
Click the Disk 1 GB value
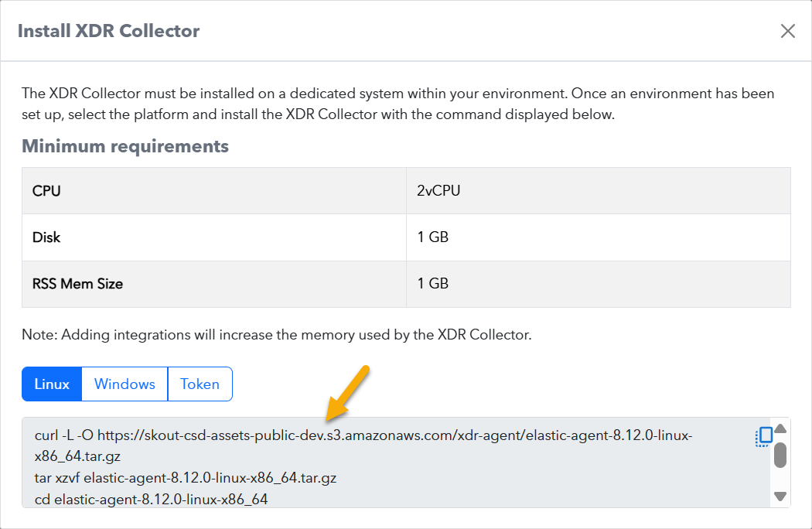click(x=432, y=237)
